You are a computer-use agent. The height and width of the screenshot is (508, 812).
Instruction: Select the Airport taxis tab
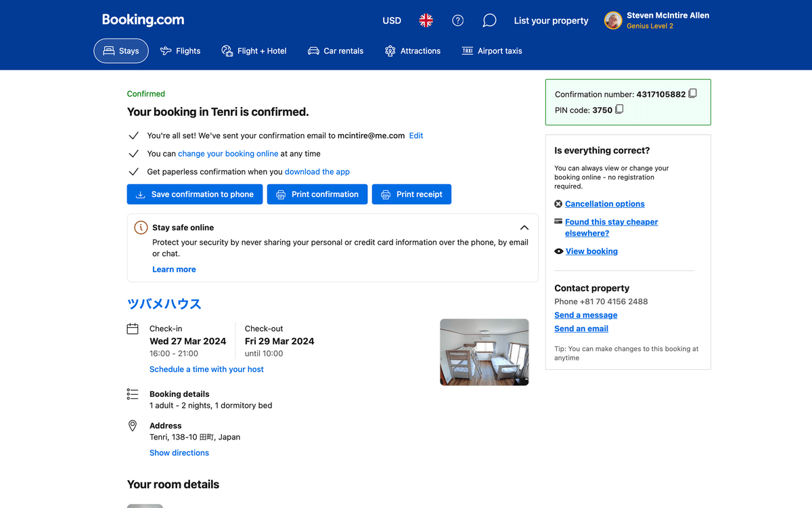click(x=491, y=51)
